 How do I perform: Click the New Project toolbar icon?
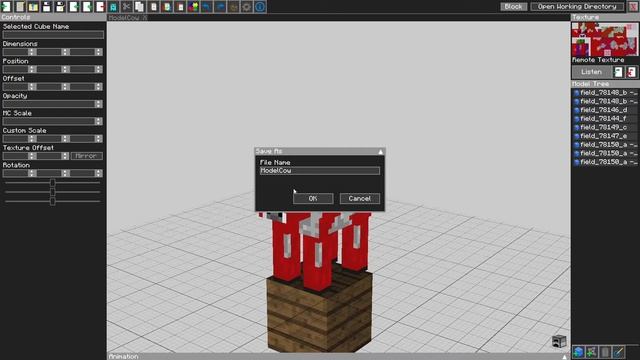pyautogui.click(x=6, y=7)
